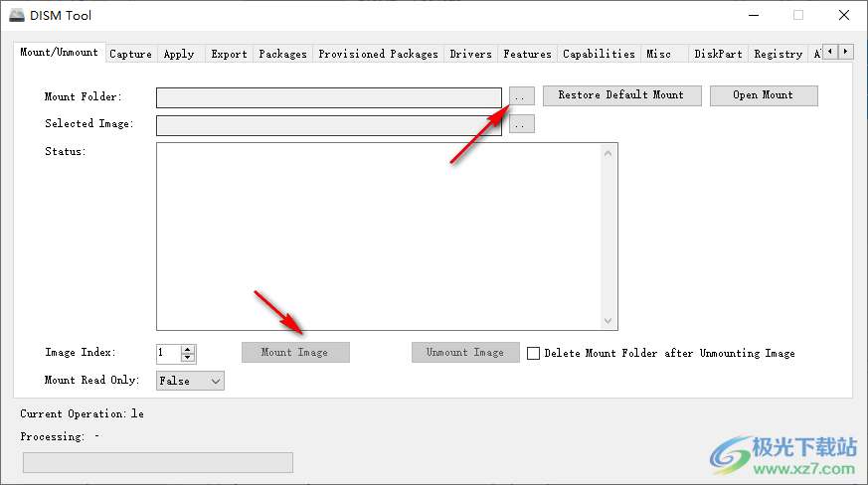Click the Mount Image button

click(295, 352)
